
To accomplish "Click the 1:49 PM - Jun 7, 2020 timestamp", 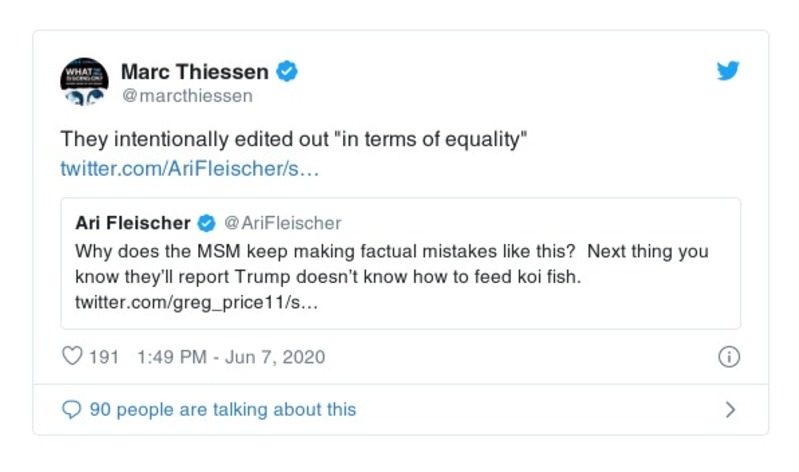I will click(230, 357).
